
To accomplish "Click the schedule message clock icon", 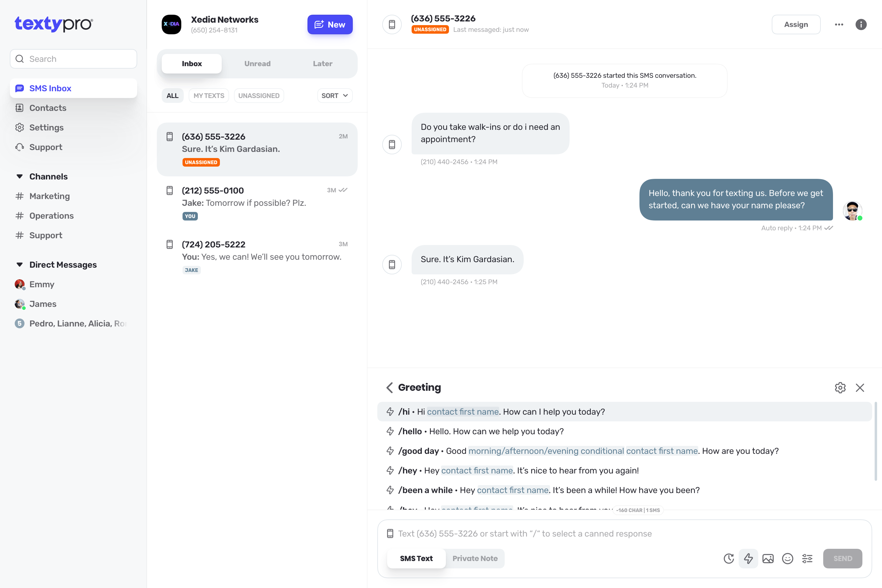I will [x=729, y=558].
